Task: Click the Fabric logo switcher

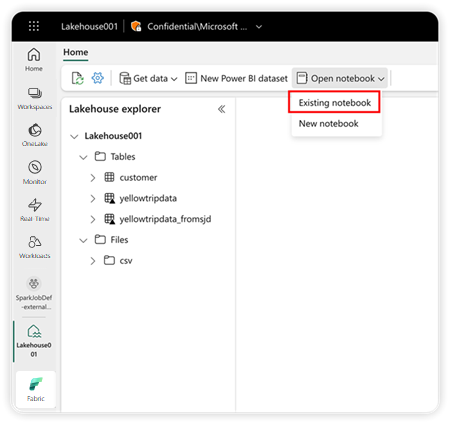Action: coord(36,389)
